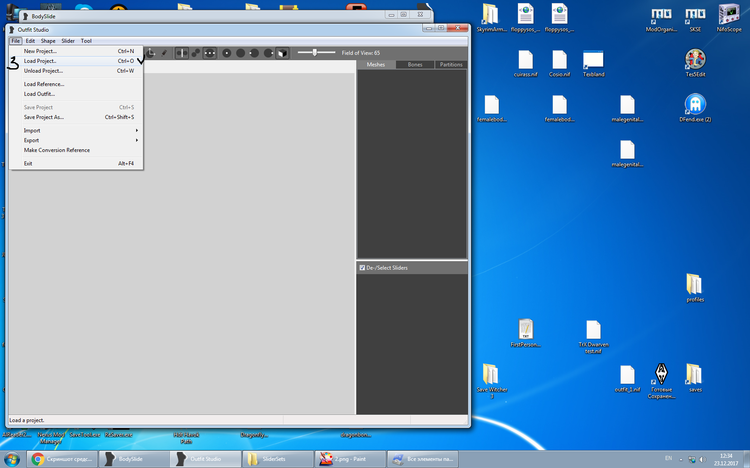Choose New Project... from File menu

click(77, 51)
